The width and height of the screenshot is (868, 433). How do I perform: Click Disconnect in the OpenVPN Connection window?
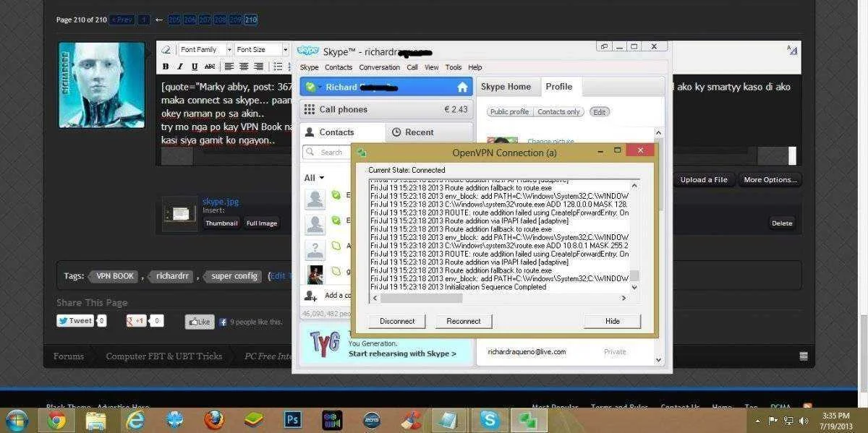397,321
